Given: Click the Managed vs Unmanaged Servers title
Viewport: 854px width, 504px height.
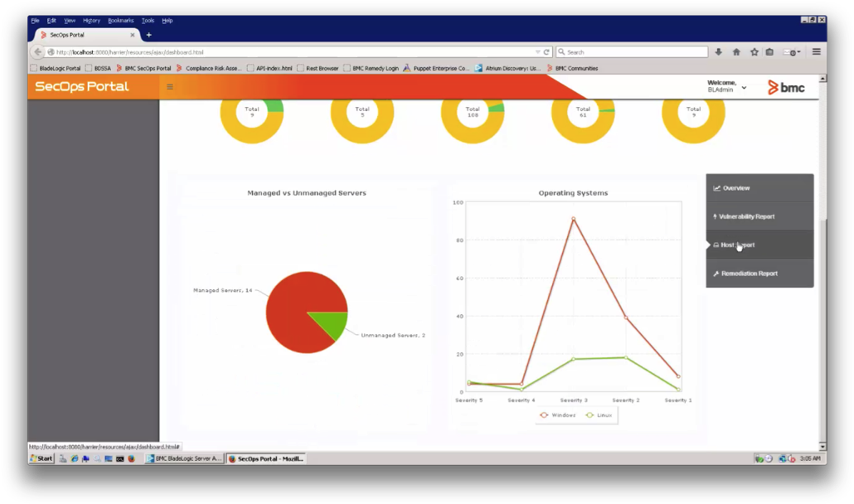Looking at the screenshot, I should pos(307,193).
